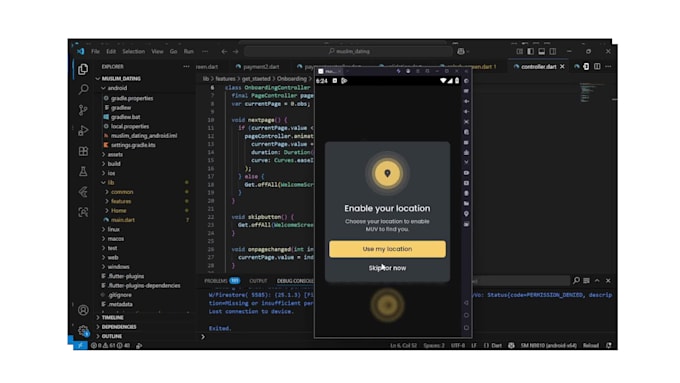Expand the TIMELINE section
The image size is (680, 383).
112,318
